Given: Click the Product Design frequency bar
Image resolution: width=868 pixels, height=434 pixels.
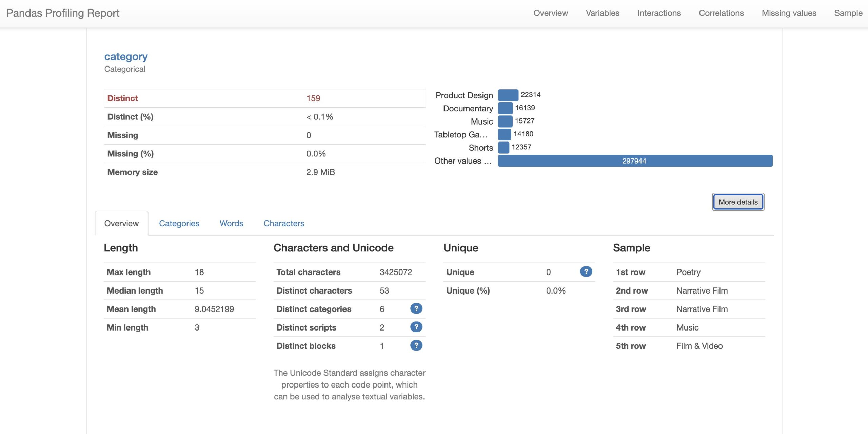Looking at the screenshot, I should (x=508, y=95).
